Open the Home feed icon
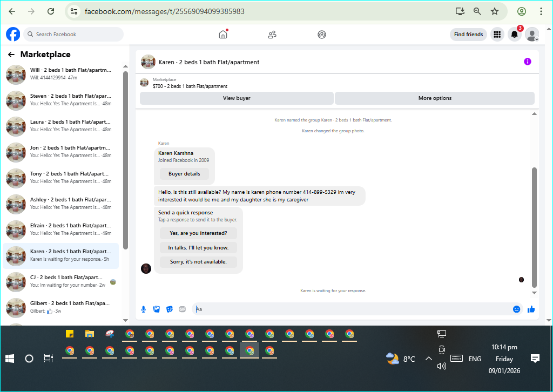 (x=223, y=34)
